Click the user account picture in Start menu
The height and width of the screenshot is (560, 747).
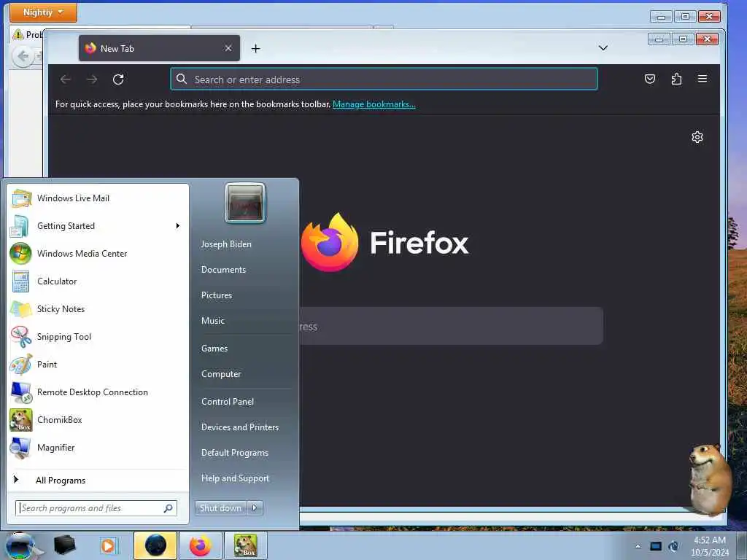coord(245,203)
